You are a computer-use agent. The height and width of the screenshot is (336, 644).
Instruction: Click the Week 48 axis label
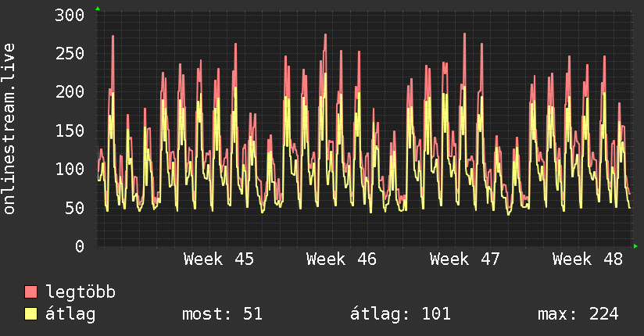coord(587,259)
